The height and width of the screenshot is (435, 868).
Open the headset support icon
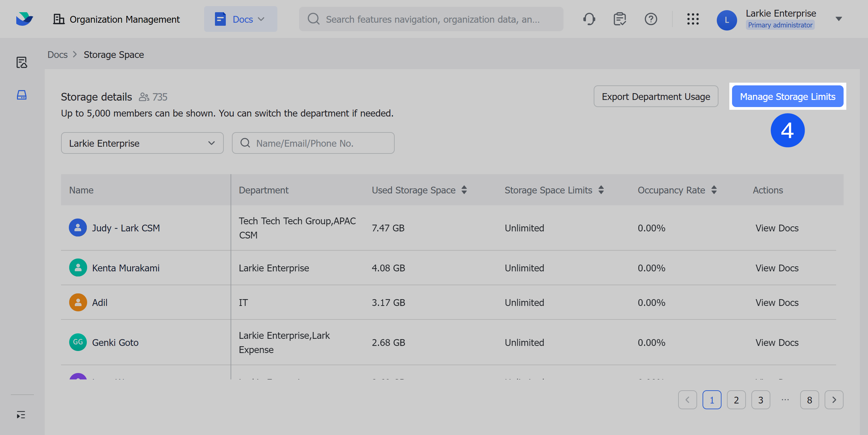pyautogui.click(x=589, y=19)
